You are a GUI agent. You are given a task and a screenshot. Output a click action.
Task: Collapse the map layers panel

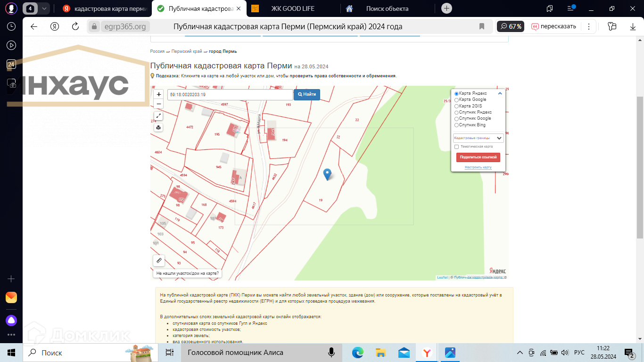500,93
